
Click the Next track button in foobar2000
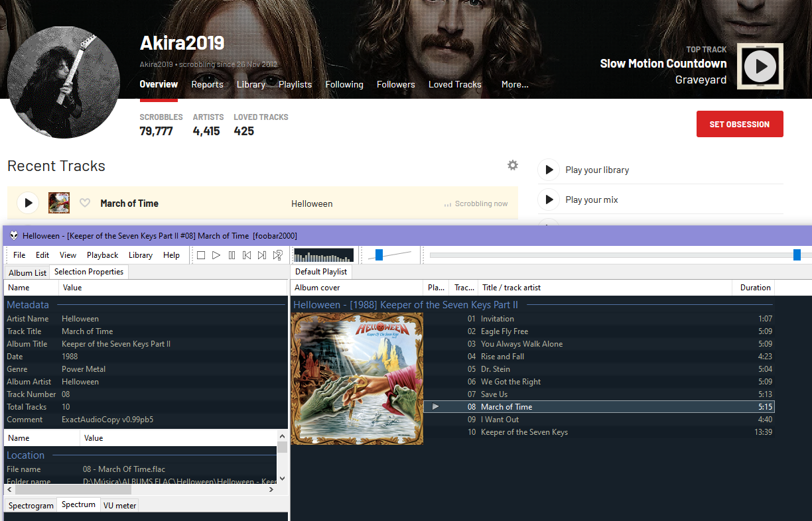(262, 255)
